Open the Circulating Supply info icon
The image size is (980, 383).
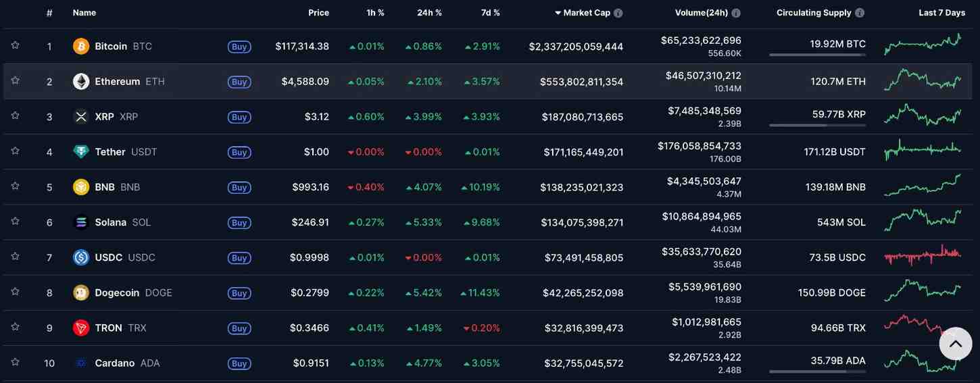point(860,13)
